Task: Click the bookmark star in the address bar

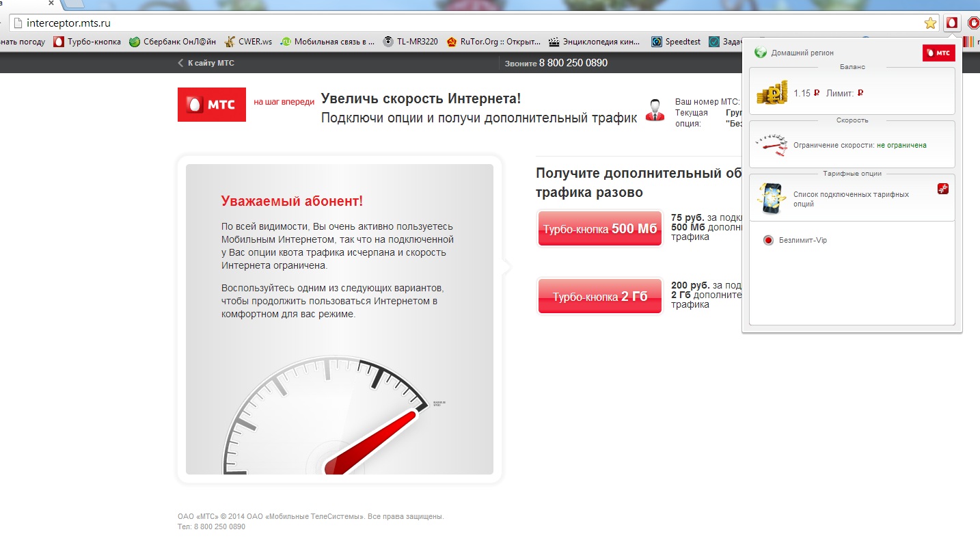Action: [930, 23]
